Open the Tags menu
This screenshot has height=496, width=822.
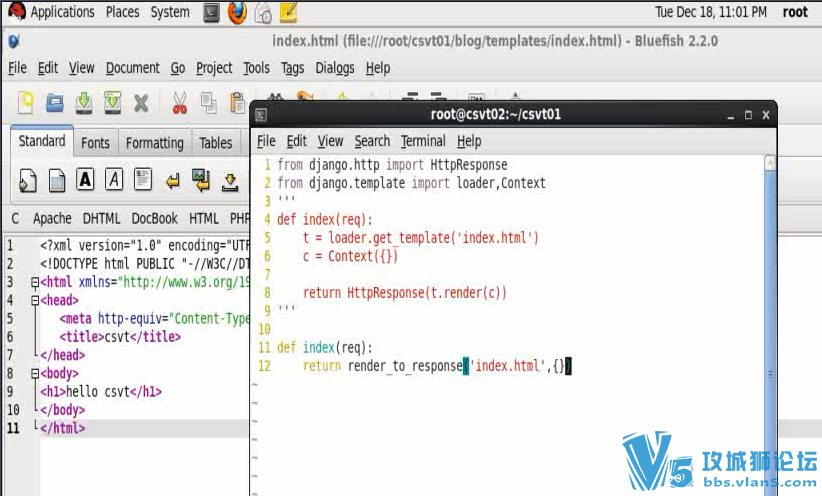293,68
